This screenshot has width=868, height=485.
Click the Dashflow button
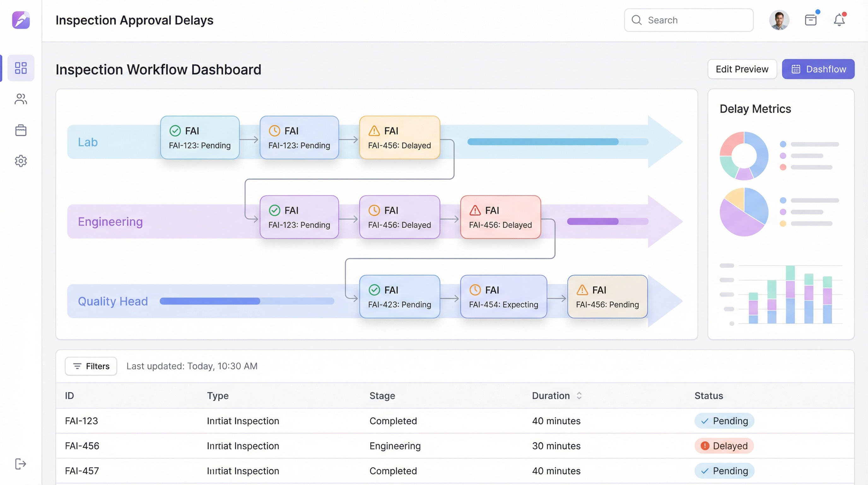tap(818, 69)
